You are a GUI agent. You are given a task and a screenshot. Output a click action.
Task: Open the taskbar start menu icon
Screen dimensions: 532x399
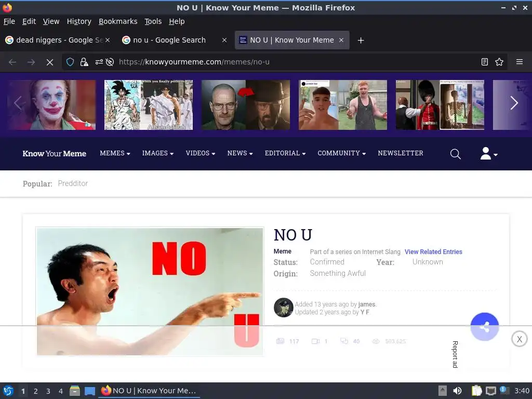pos(8,391)
